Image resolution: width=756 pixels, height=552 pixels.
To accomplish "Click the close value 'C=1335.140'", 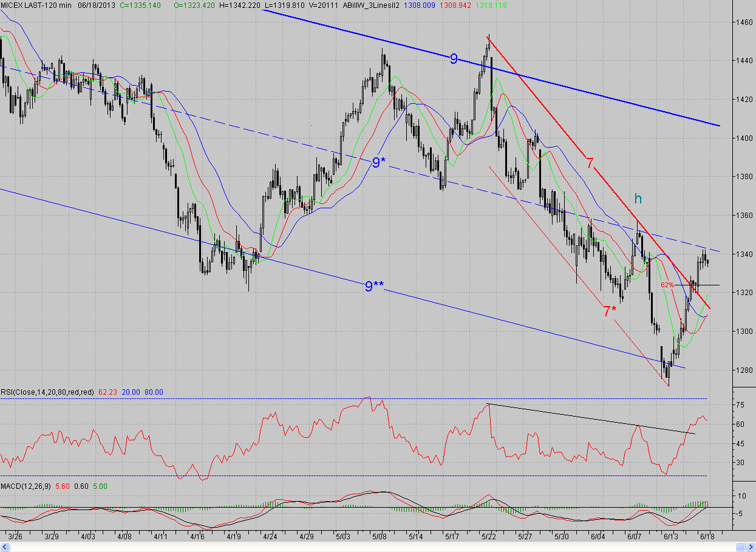I will [x=140, y=5].
